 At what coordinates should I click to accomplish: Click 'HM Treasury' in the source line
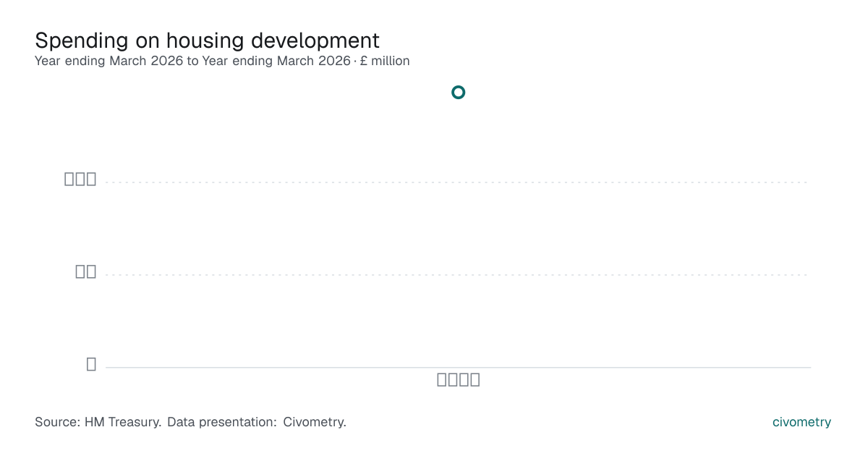[123, 422]
